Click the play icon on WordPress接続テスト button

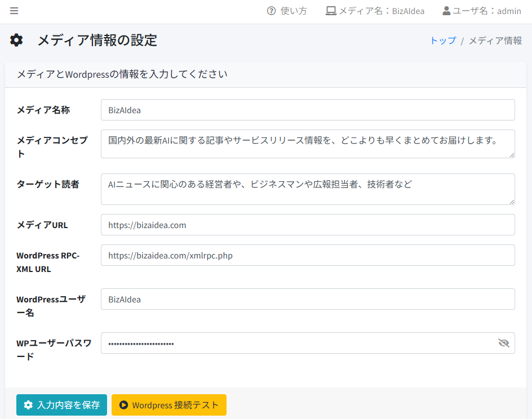(125, 404)
